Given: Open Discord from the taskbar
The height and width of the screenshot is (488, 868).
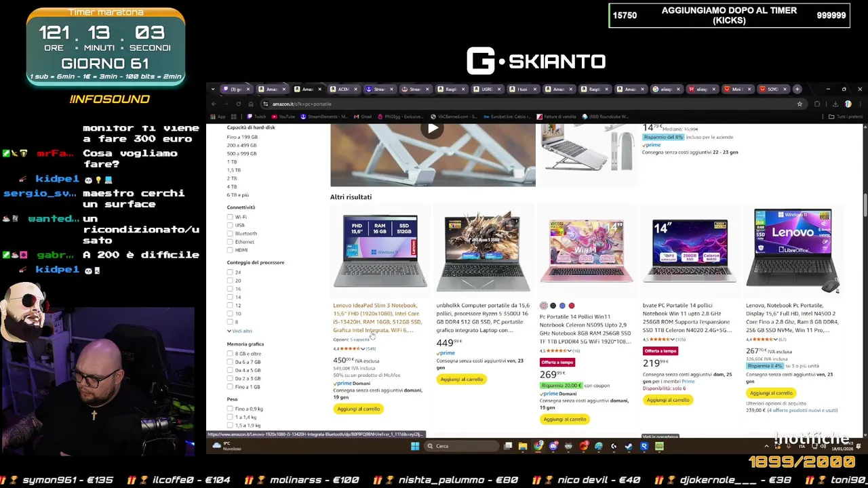Looking at the screenshot, I should (x=553, y=446).
